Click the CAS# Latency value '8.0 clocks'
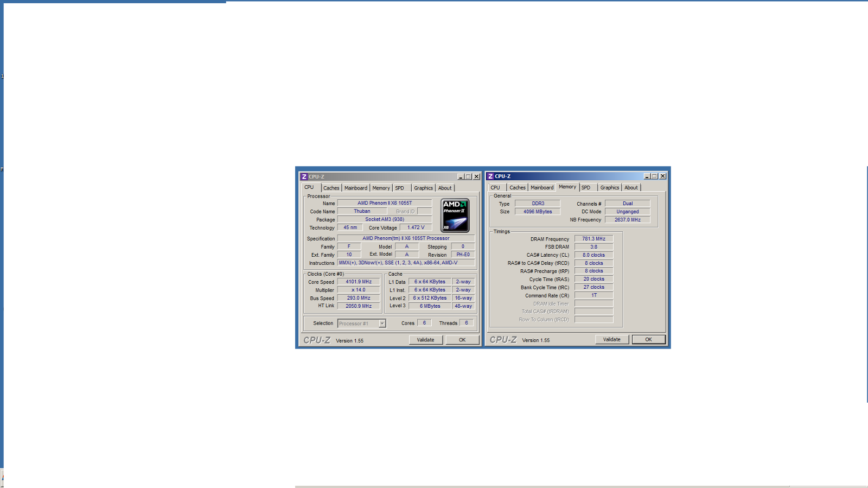868x488 pixels. (x=593, y=255)
